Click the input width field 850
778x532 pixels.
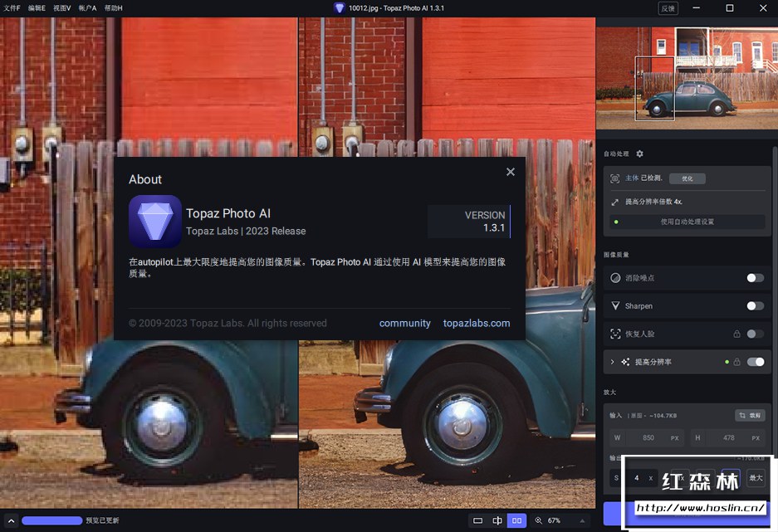[x=647, y=437]
